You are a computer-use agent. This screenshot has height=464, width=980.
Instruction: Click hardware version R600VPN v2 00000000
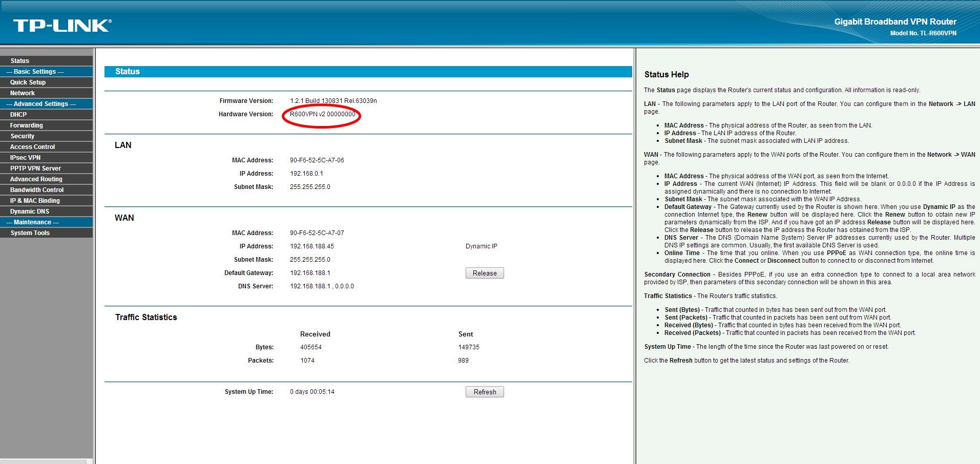click(323, 114)
